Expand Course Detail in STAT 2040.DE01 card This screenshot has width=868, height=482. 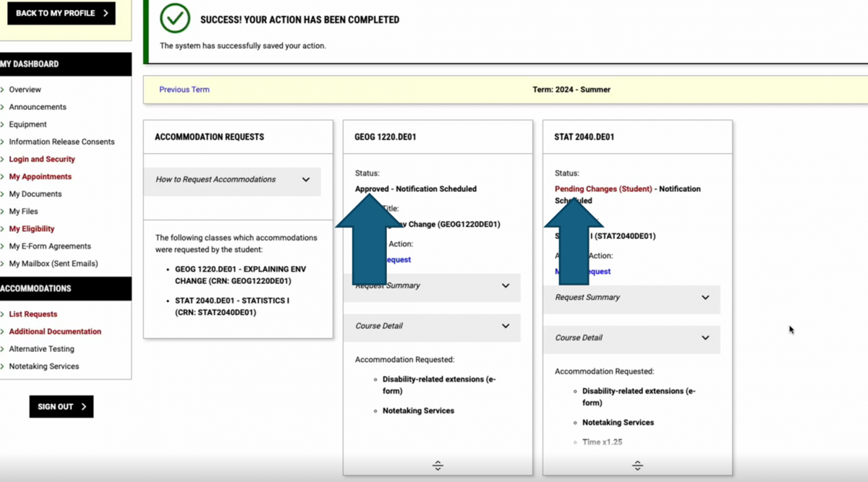coord(631,338)
